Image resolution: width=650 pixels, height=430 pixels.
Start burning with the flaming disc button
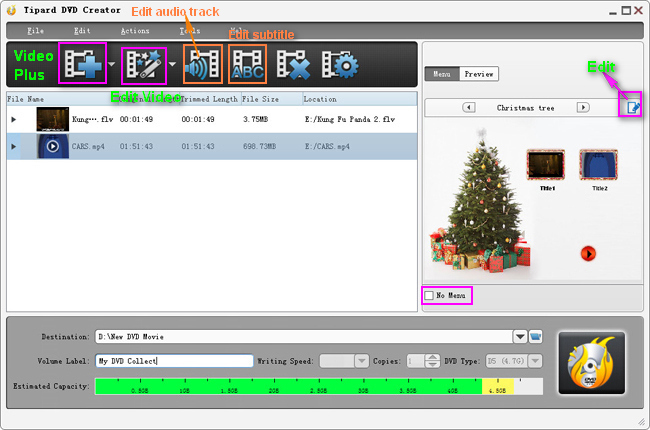coord(592,363)
